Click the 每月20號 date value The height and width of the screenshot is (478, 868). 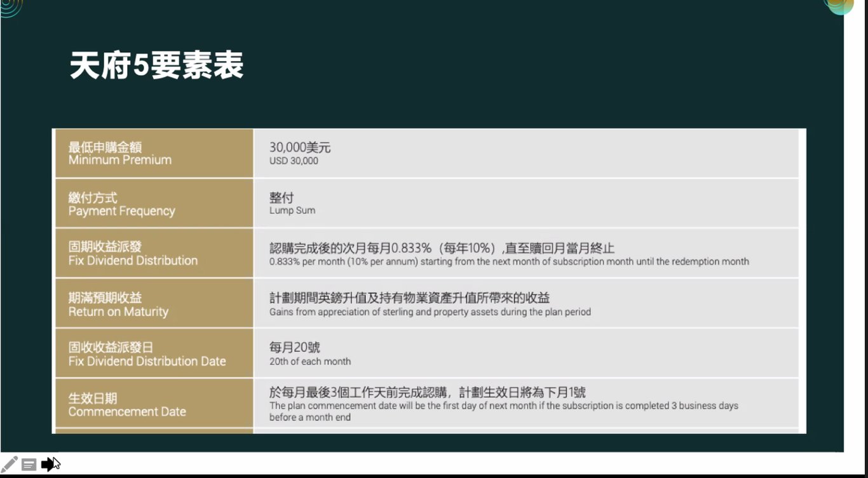[295, 348]
